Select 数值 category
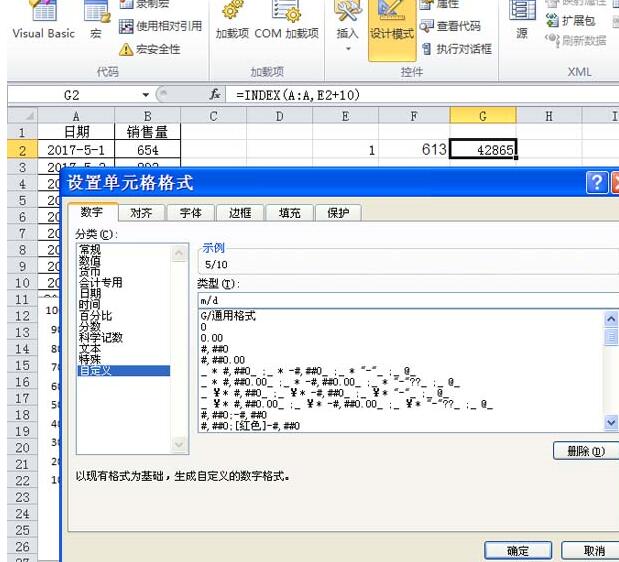The width and height of the screenshot is (619, 562). [x=90, y=260]
